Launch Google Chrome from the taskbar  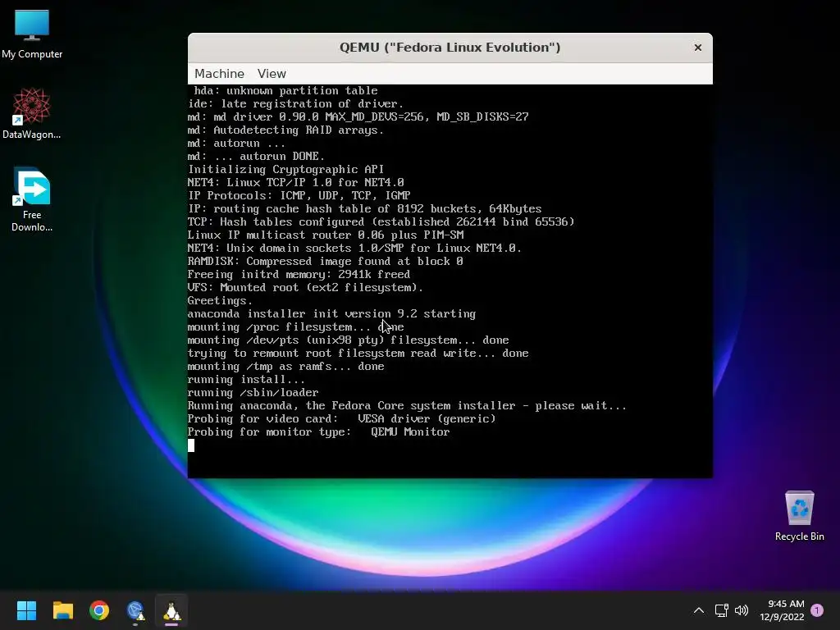pos(99,610)
